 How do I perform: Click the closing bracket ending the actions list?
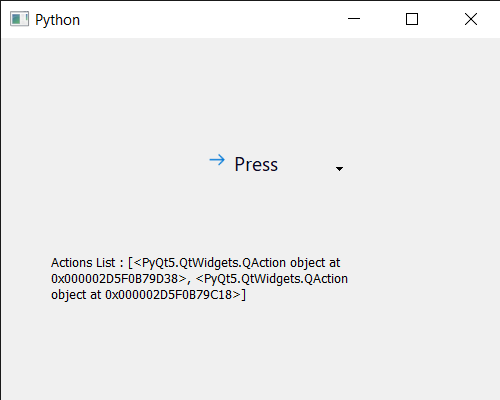(243, 295)
